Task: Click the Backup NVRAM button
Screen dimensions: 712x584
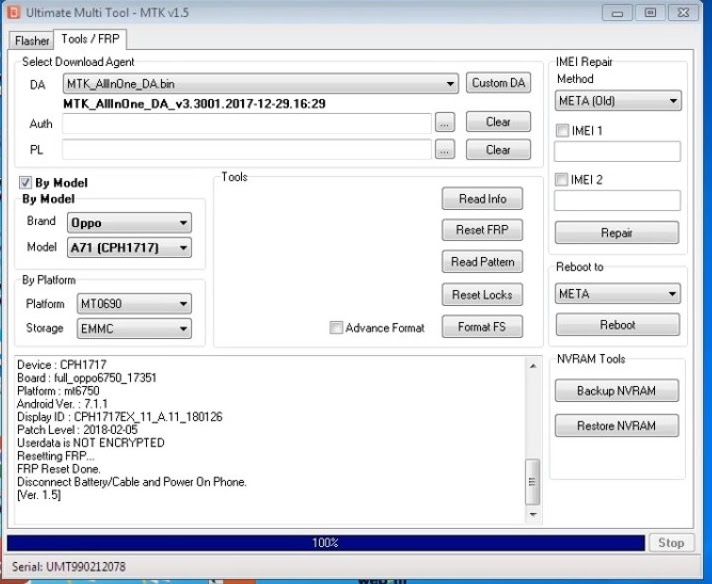Action: (x=617, y=391)
